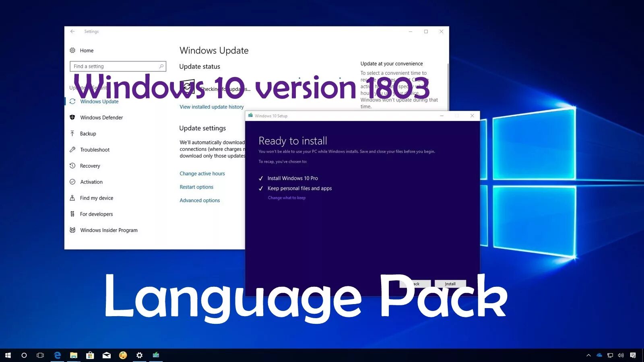Maximize the Settings window
Image resolution: width=644 pixels, height=362 pixels.
[x=426, y=31]
